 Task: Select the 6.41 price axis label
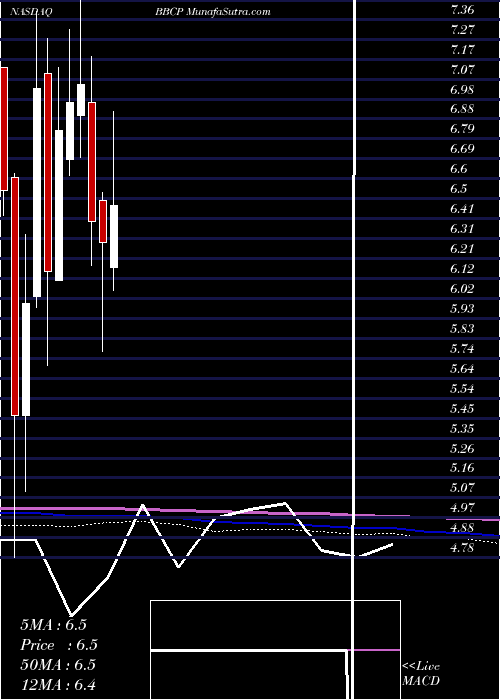tap(462, 209)
